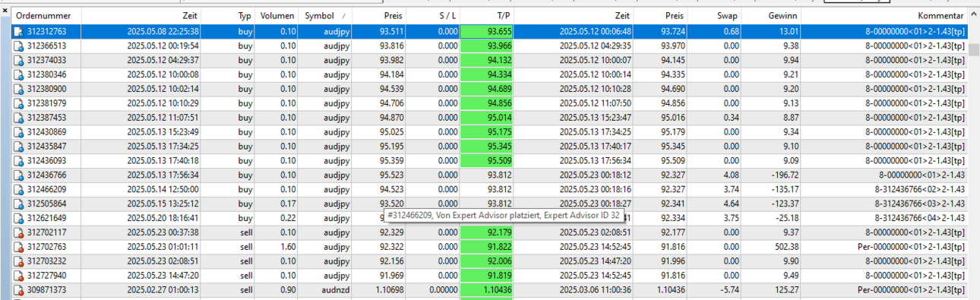This screenshot has width=980, height=300.
Task: Click the order icon beside 312381979
Action: [18, 103]
